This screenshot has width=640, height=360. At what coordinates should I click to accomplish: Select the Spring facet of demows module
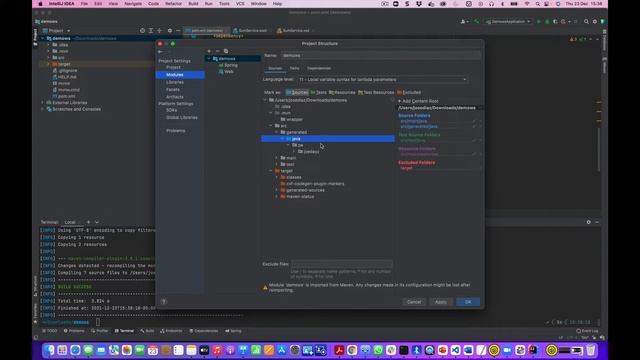[231, 65]
